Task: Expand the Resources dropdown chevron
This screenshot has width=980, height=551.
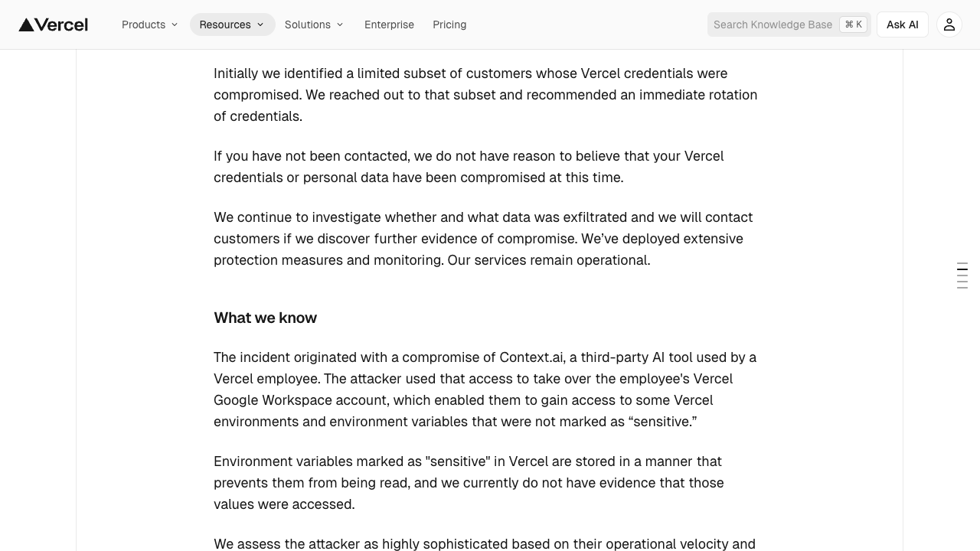Action: (260, 24)
